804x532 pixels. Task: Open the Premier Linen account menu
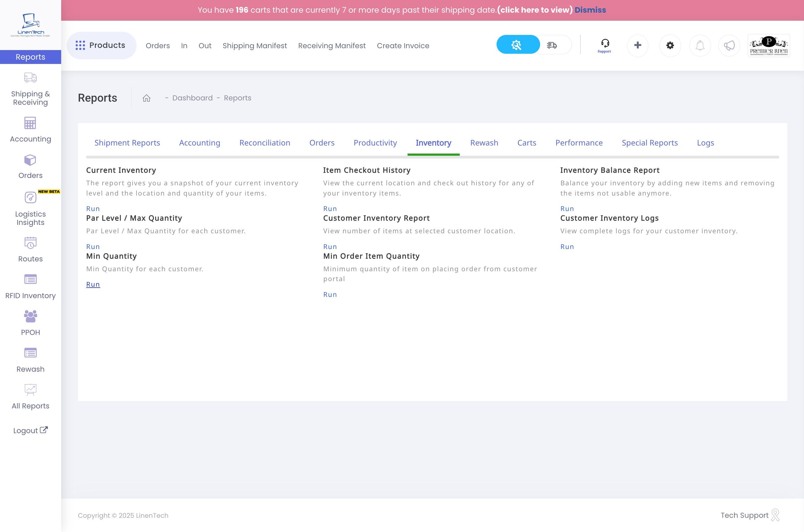(x=768, y=45)
